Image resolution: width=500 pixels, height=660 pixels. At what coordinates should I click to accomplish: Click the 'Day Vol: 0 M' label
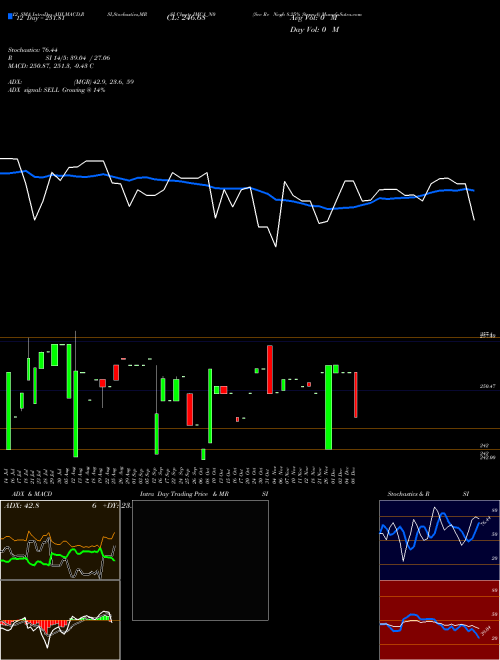pos(314,29)
